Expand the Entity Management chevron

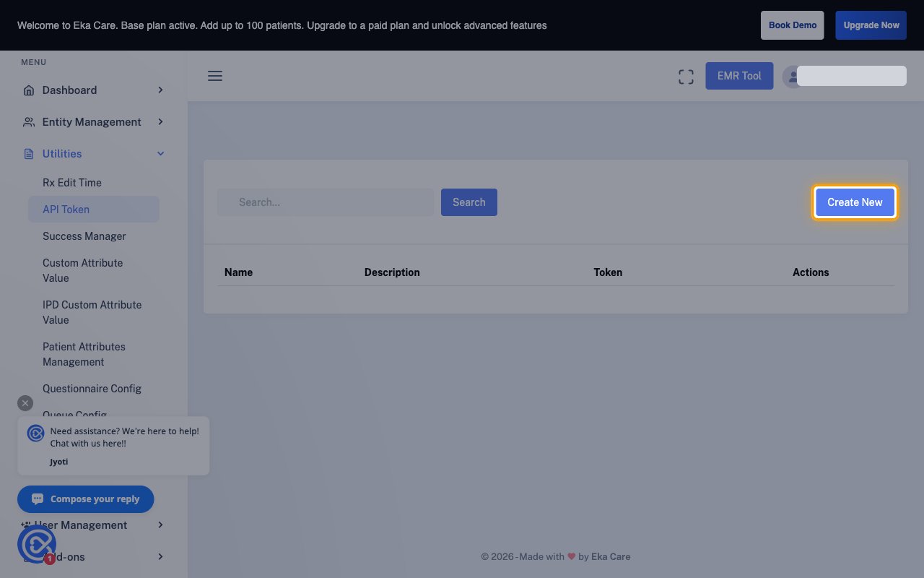pos(160,122)
